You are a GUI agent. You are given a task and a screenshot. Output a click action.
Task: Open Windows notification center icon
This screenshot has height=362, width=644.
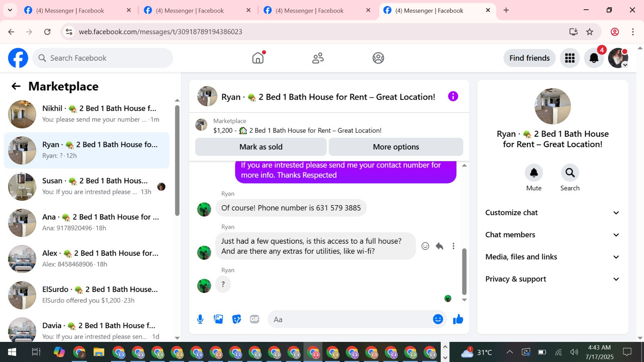pos(627,352)
